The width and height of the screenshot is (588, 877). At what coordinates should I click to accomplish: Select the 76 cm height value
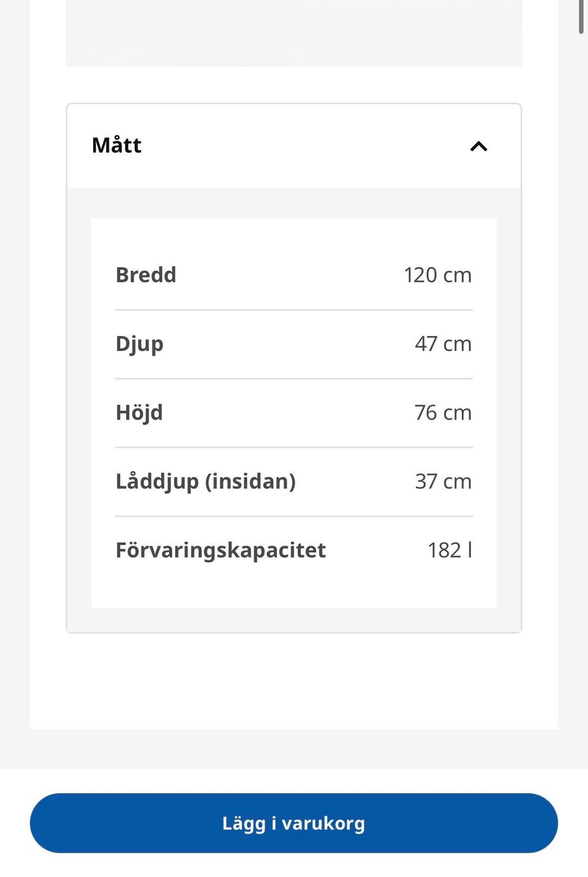443,412
